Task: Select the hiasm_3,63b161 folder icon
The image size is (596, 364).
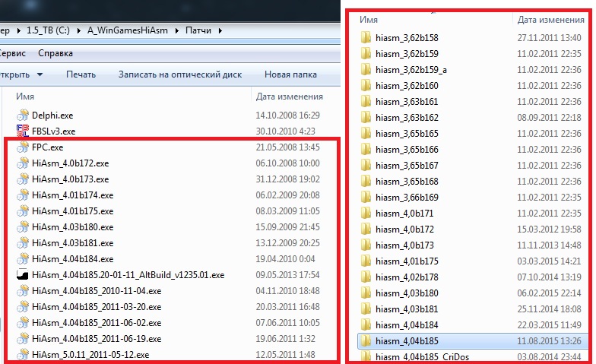Action: (366, 101)
